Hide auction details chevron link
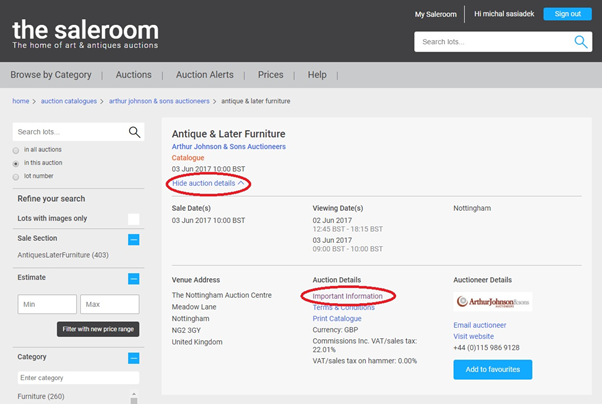The width and height of the screenshot is (602, 404). (x=208, y=183)
